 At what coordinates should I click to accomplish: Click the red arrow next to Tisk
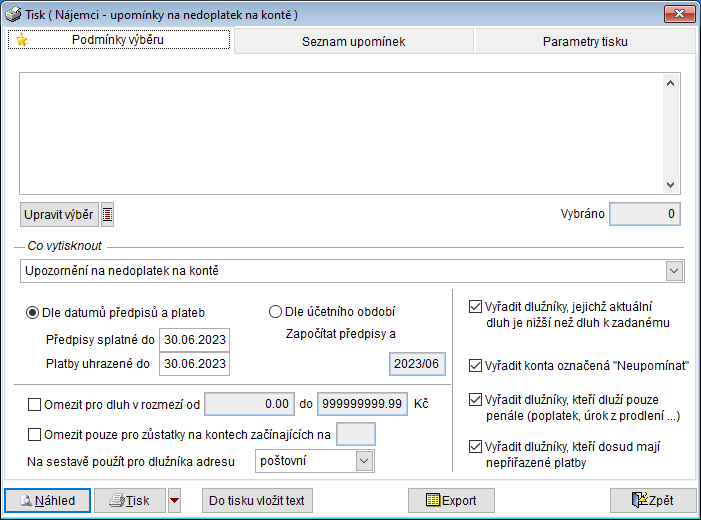tap(174, 501)
